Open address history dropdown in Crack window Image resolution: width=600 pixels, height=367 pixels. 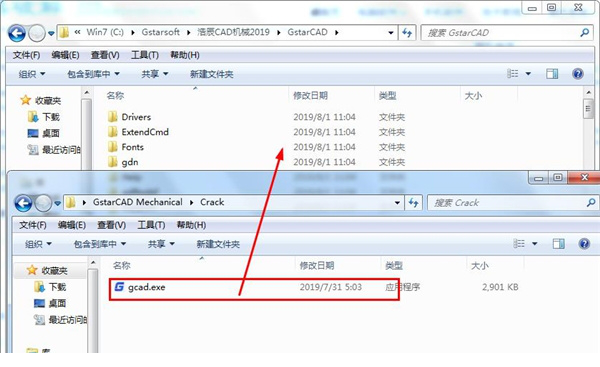click(397, 203)
